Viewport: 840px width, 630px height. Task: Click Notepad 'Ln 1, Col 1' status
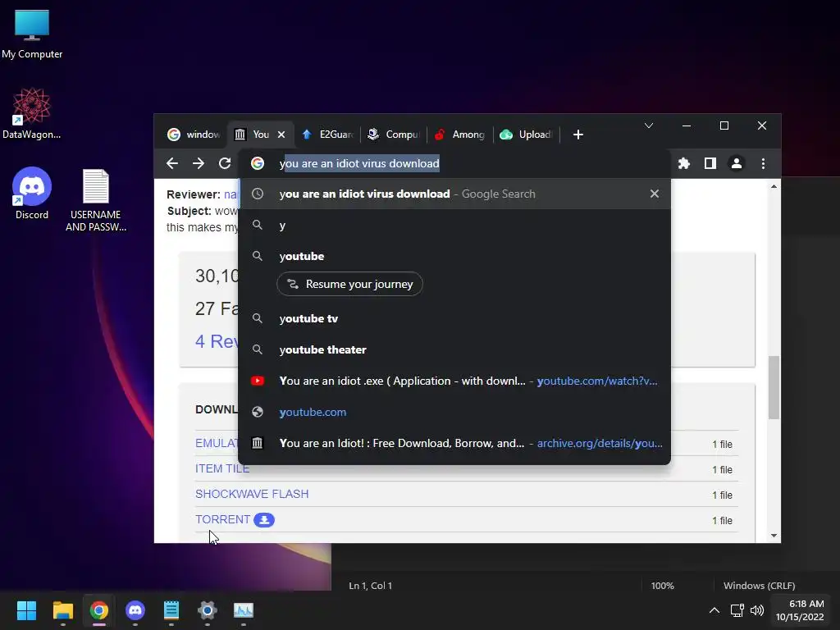[370, 586]
